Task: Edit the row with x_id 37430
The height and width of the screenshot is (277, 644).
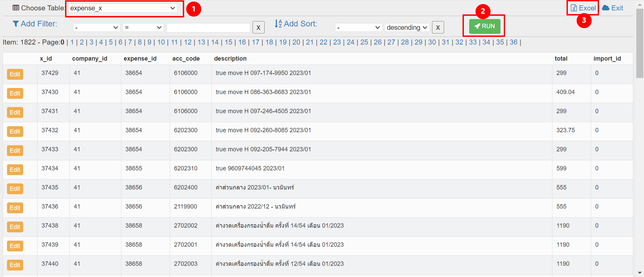Action: point(15,93)
